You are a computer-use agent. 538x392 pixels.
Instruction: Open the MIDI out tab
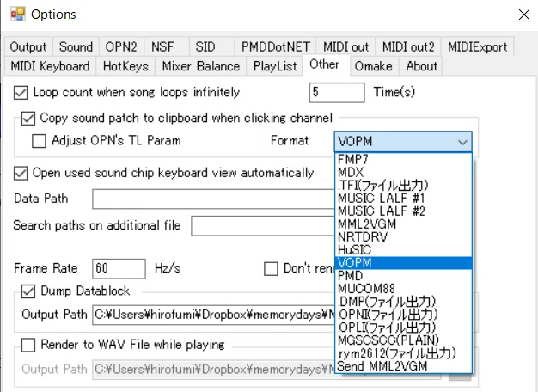345,46
